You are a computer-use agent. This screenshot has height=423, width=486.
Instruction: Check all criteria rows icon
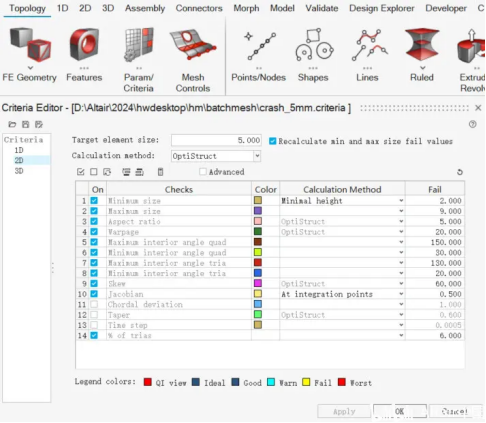pos(80,172)
